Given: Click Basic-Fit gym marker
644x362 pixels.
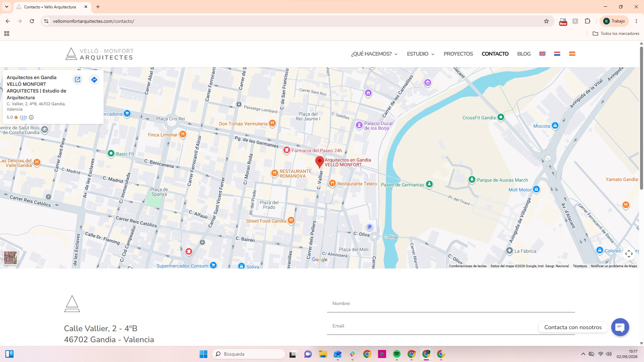Looking at the screenshot, I should [111, 154].
